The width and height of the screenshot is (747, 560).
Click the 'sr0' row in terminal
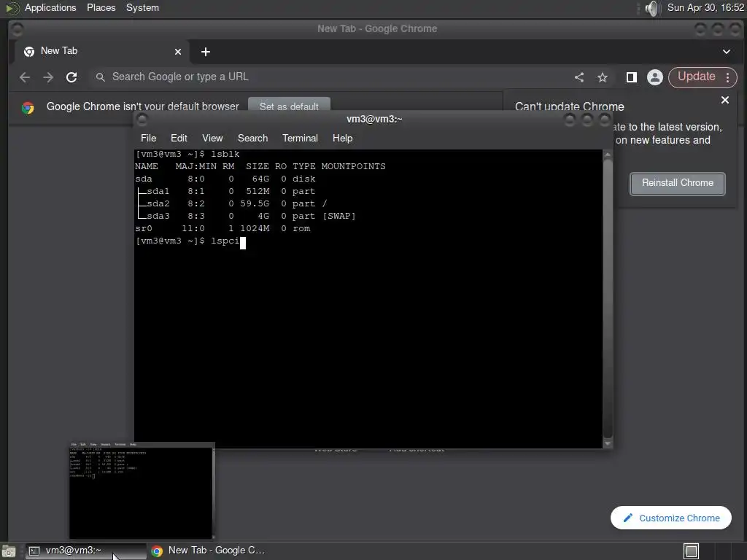[222, 228]
